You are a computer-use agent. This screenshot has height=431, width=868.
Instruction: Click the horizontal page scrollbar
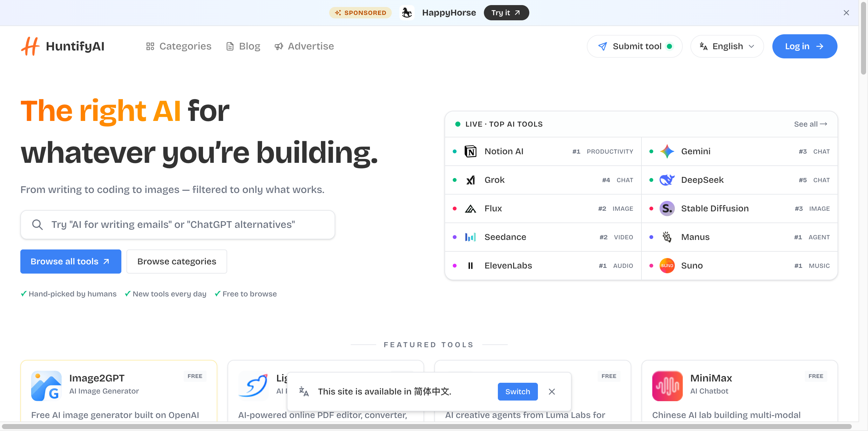point(427,426)
